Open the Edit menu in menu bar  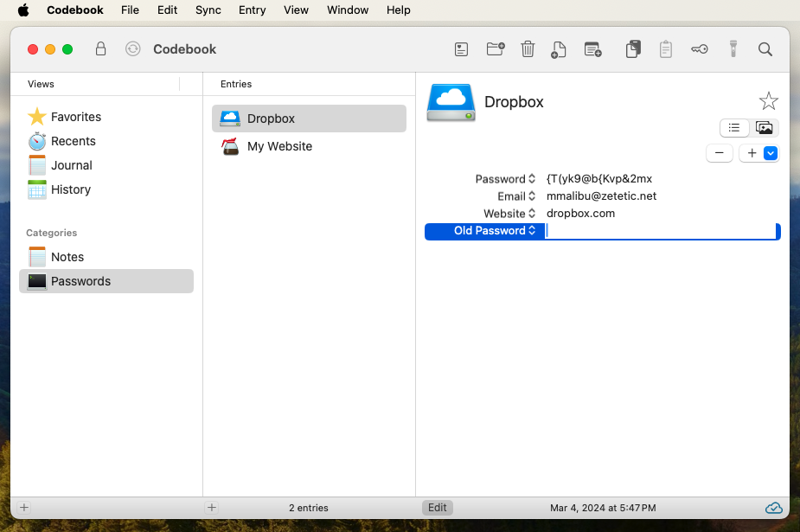coord(167,10)
